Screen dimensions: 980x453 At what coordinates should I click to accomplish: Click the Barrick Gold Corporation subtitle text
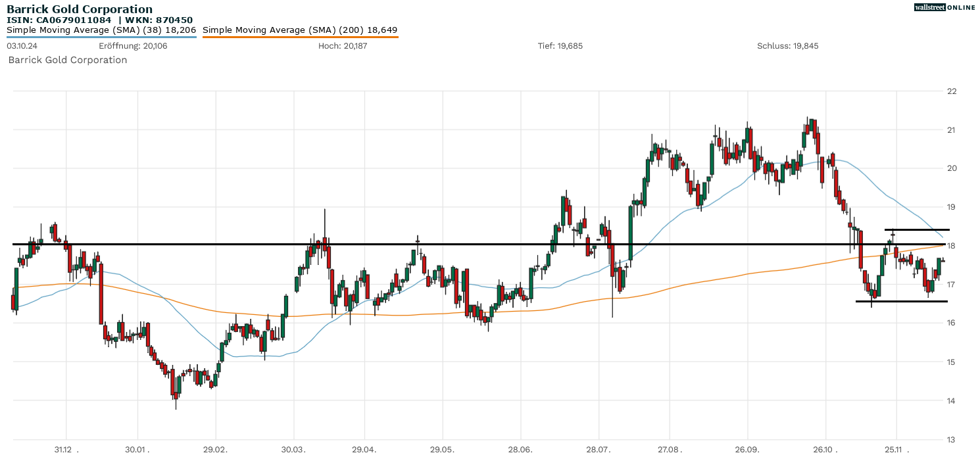click(x=68, y=60)
